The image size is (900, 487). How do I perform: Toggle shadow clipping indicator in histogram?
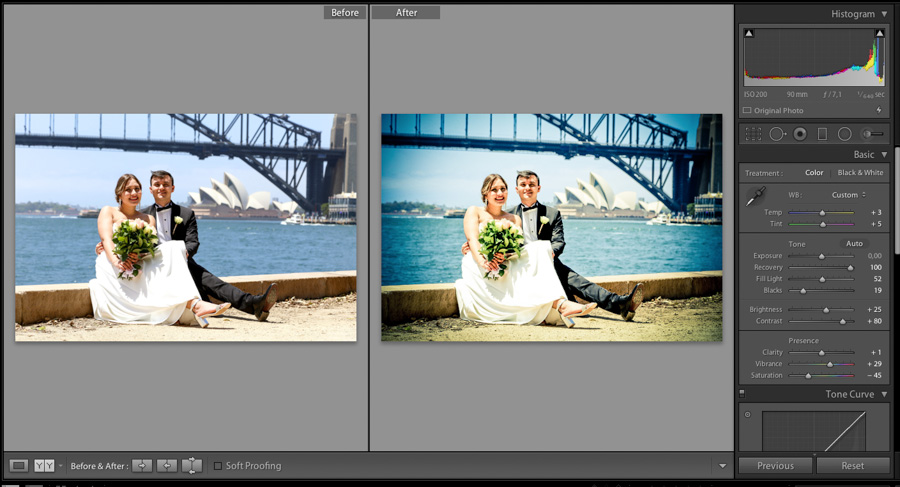tap(748, 33)
